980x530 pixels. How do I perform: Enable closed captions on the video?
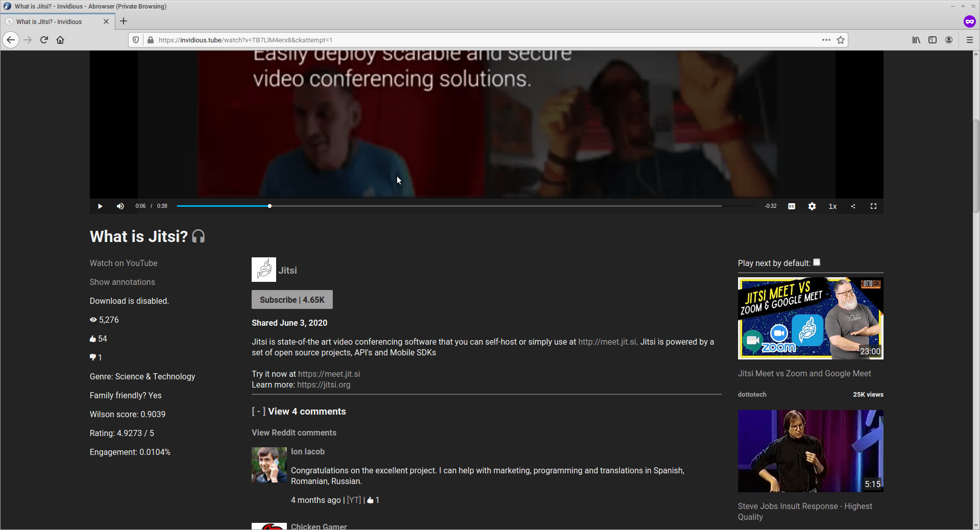coord(792,206)
